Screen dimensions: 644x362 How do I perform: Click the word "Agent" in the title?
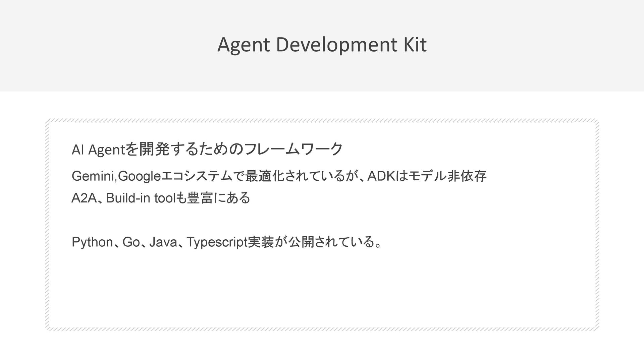(x=244, y=45)
